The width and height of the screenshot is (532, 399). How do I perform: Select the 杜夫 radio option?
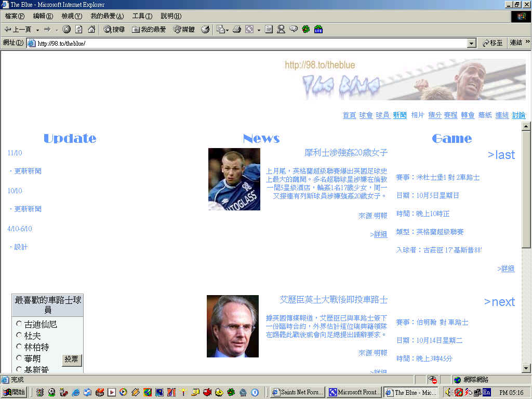point(19,336)
